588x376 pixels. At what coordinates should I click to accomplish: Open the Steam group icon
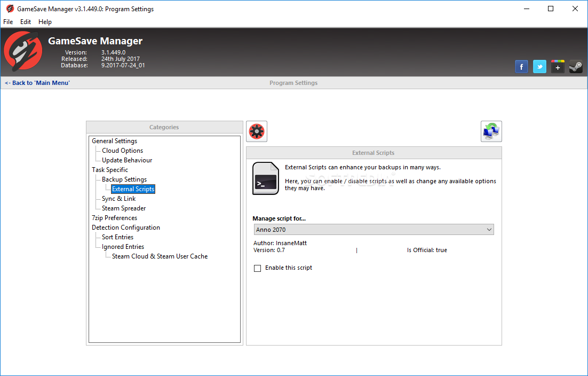coord(576,67)
